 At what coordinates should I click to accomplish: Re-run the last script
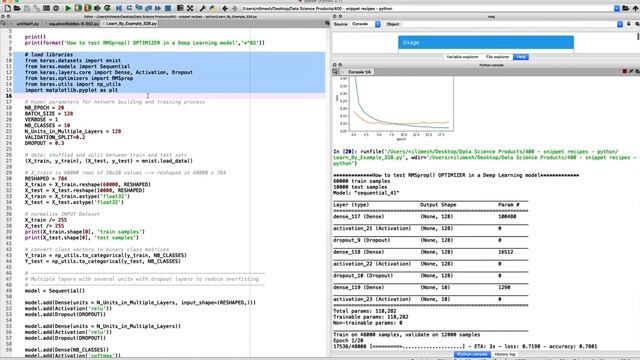tap(107, 8)
